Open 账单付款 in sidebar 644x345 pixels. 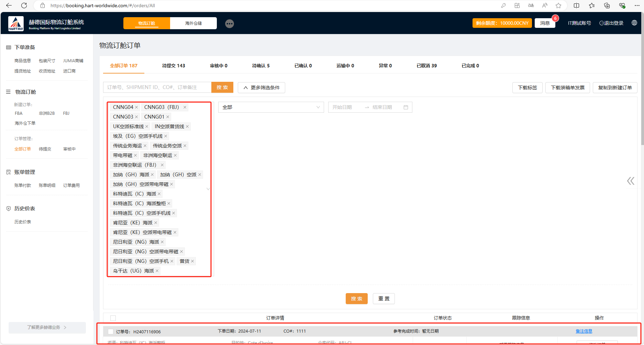coord(23,185)
